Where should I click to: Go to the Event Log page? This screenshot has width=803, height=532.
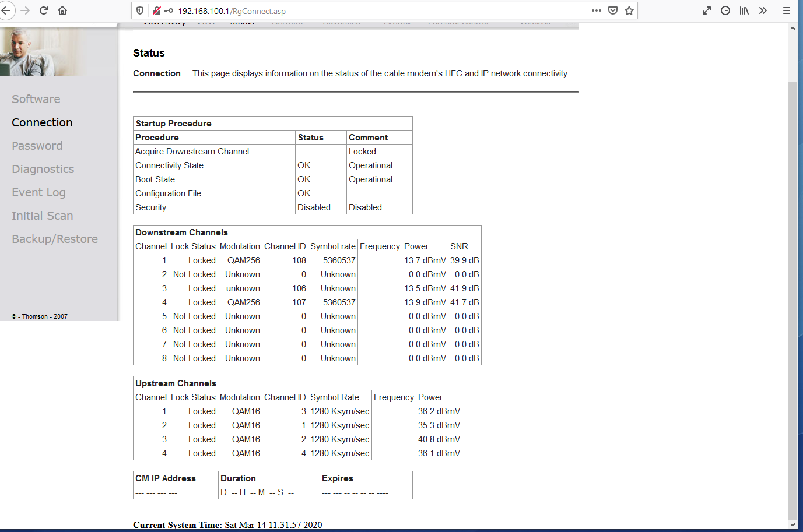(39, 192)
